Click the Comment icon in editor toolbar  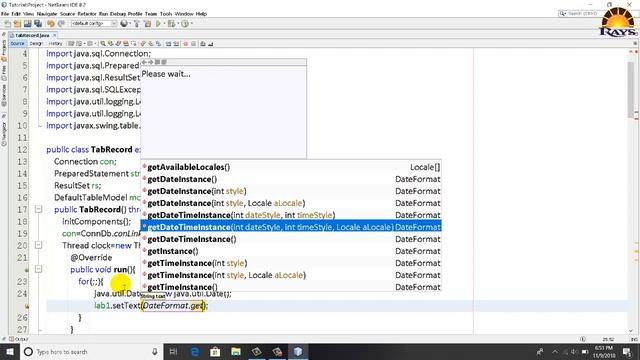pos(203,44)
